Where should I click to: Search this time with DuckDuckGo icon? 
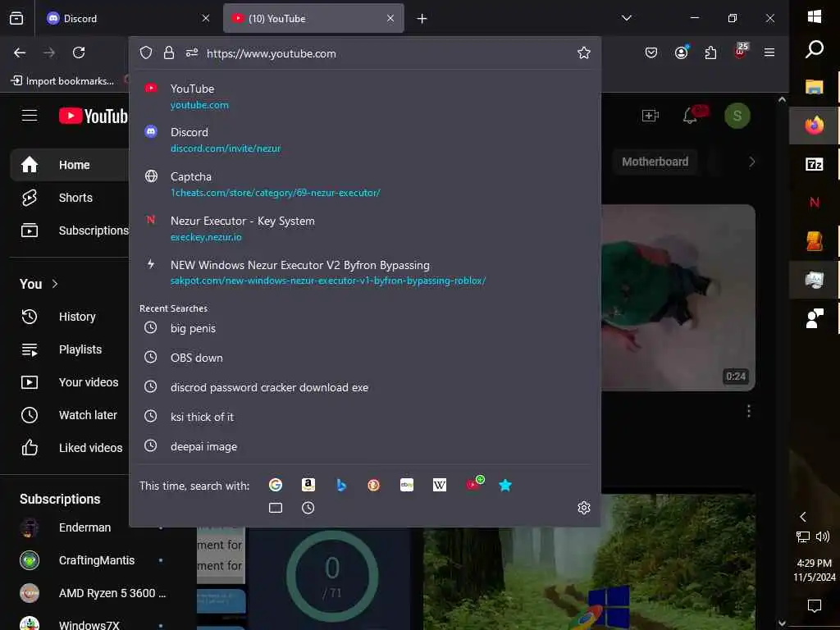tap(374, 485)
